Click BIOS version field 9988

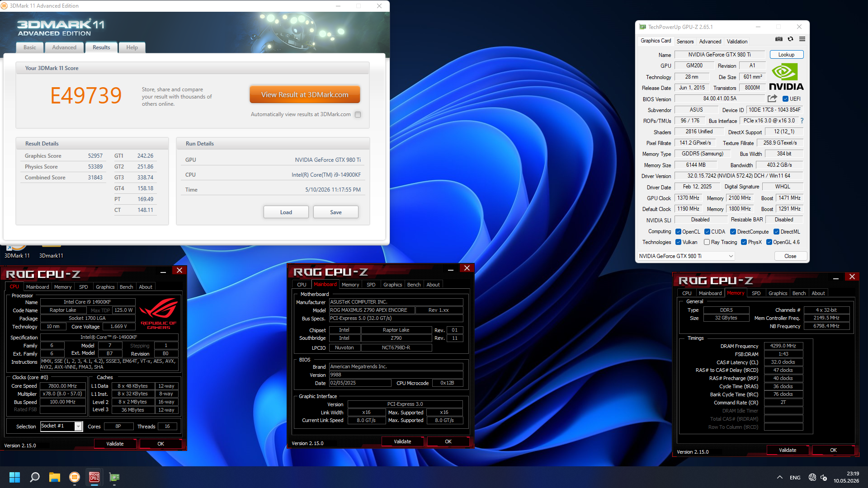[x=396, y=375]
